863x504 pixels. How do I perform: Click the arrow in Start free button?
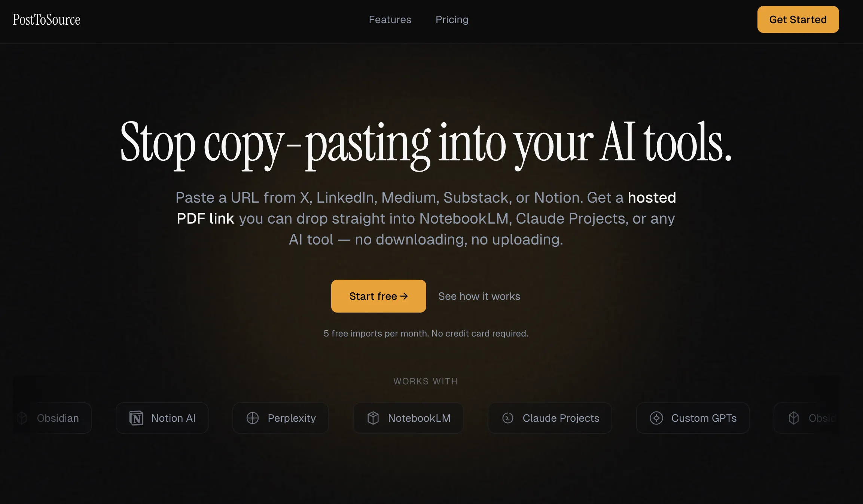(404, 296)
